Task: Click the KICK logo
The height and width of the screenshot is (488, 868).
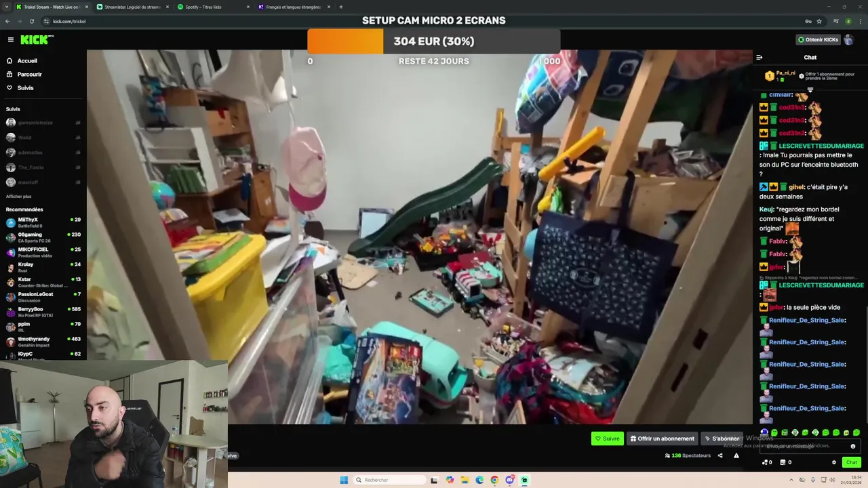Action: (x=37, y=40)
